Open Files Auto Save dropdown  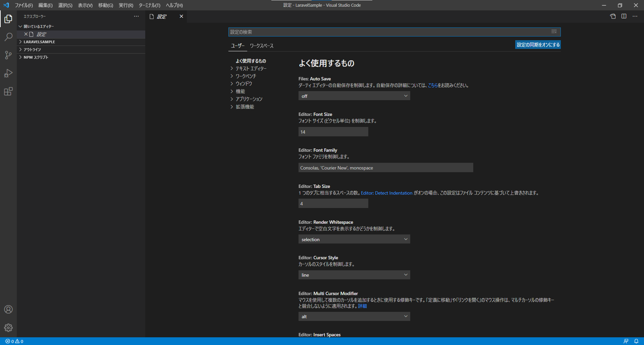(354, 96)
